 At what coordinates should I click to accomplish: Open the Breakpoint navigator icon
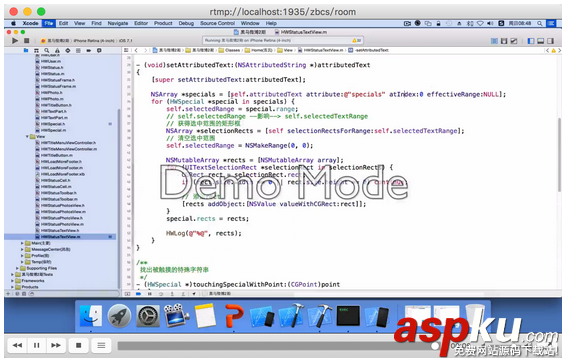[x=88, y=50]
